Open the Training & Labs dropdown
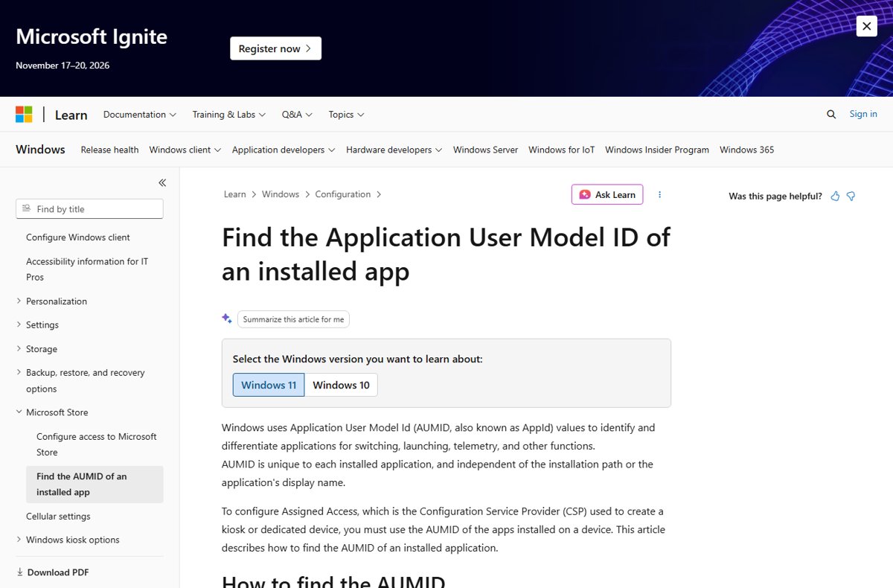Screen dimensions: 893x588 [x=229, y=115]
